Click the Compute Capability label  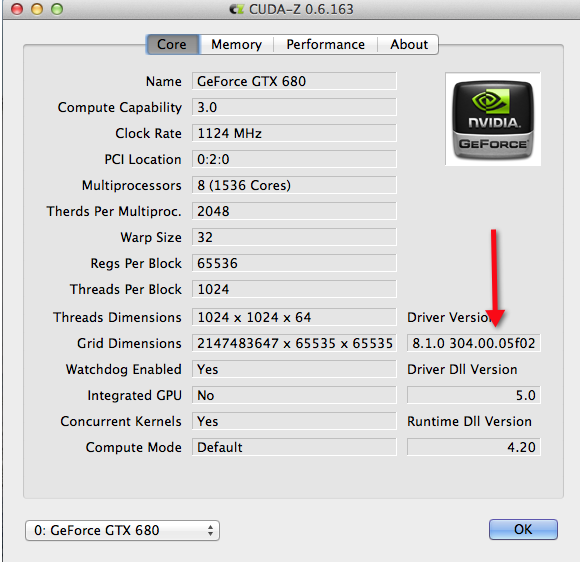tap(119, 107)
